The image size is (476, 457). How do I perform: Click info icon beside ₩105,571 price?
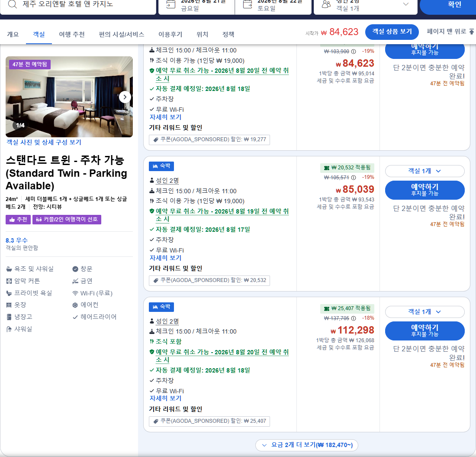click(354, 178)
